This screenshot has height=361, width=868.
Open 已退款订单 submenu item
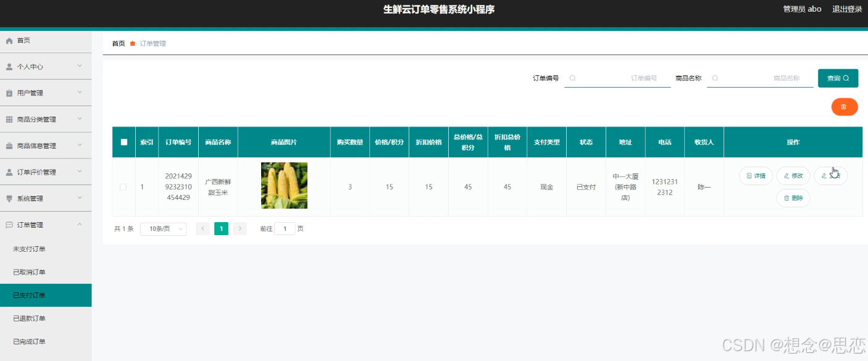click(x=46, y=318)
